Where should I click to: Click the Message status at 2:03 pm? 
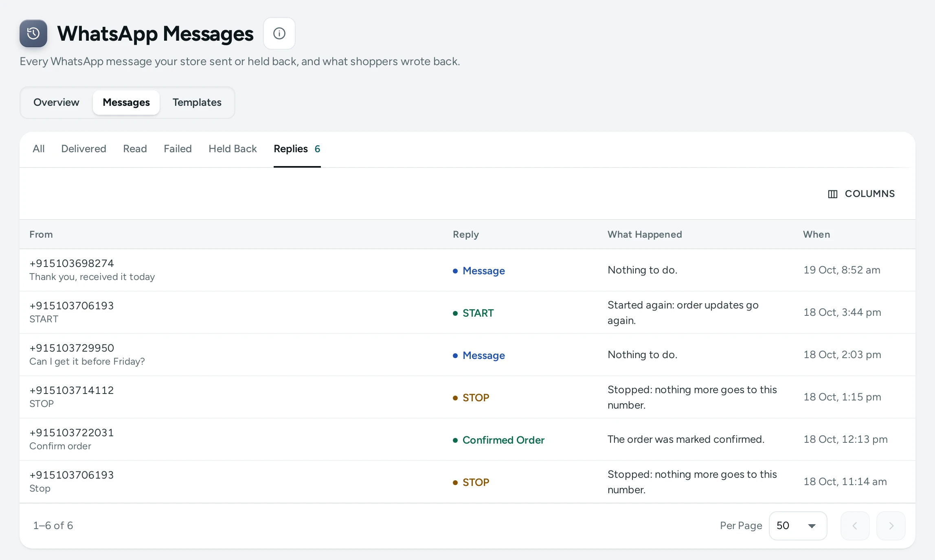pyautogui.click(x=479, y=355)
